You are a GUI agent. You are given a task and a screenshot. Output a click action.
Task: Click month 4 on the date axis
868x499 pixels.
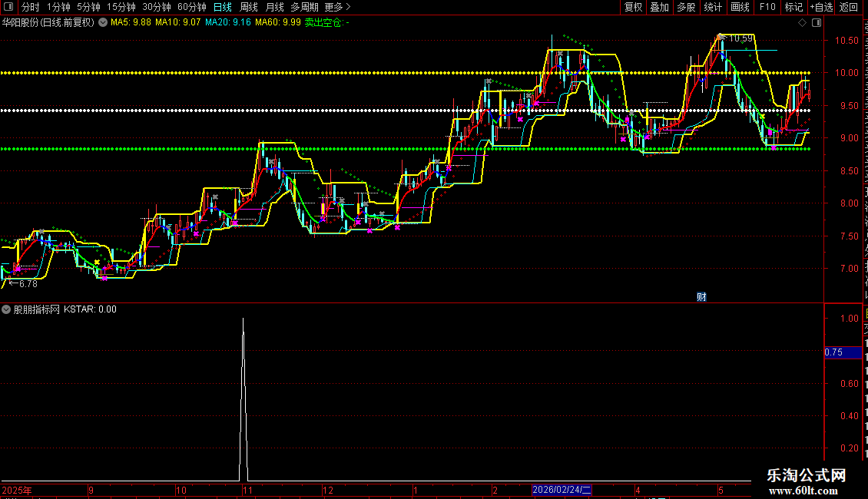(x=638, y=490)
